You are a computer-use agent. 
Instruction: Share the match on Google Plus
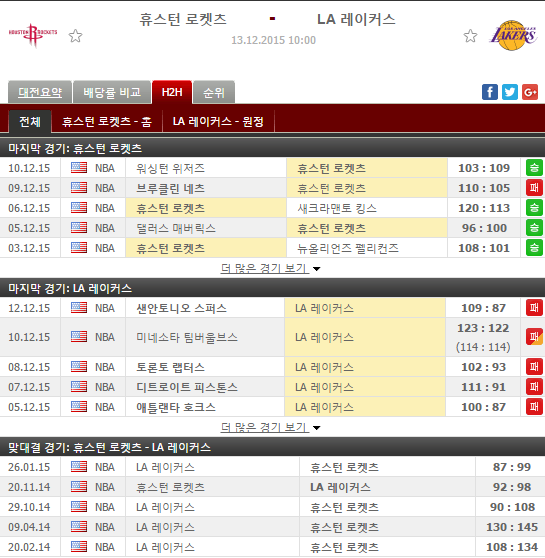pyautogui.click(x=530, y=92)
